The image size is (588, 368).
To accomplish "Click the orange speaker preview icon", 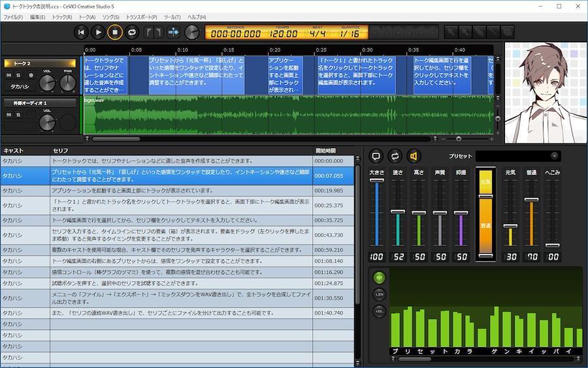I will point(413,156).
